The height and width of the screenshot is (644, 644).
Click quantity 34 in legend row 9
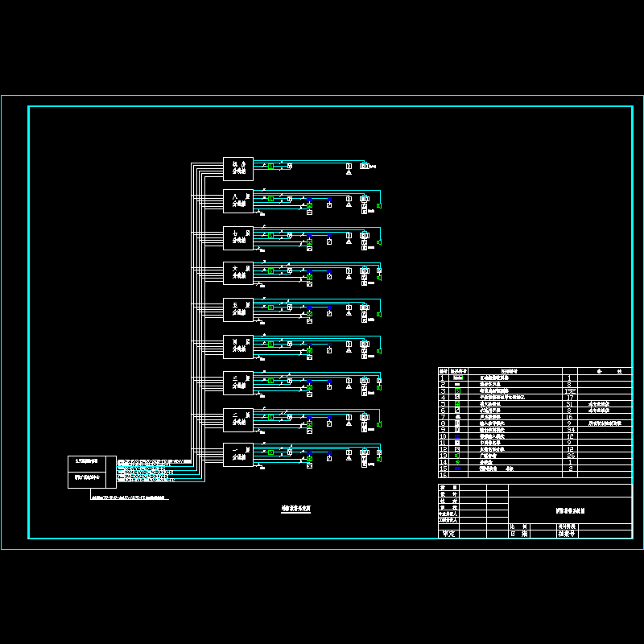[570, 430]
